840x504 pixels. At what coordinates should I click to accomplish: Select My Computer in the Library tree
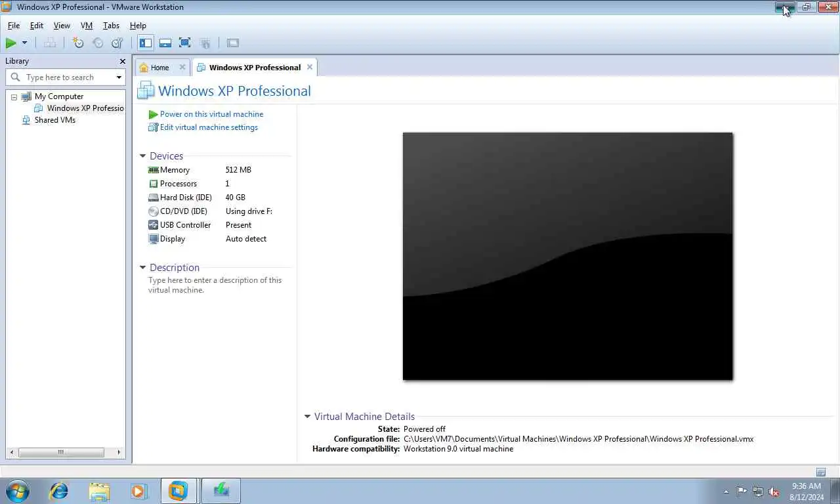click(x=59, y=96)
